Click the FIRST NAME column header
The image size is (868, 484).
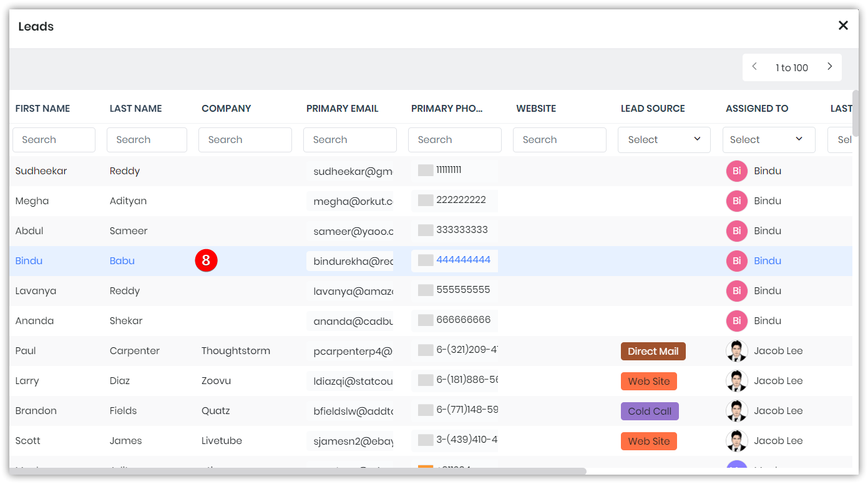(42, 108)
